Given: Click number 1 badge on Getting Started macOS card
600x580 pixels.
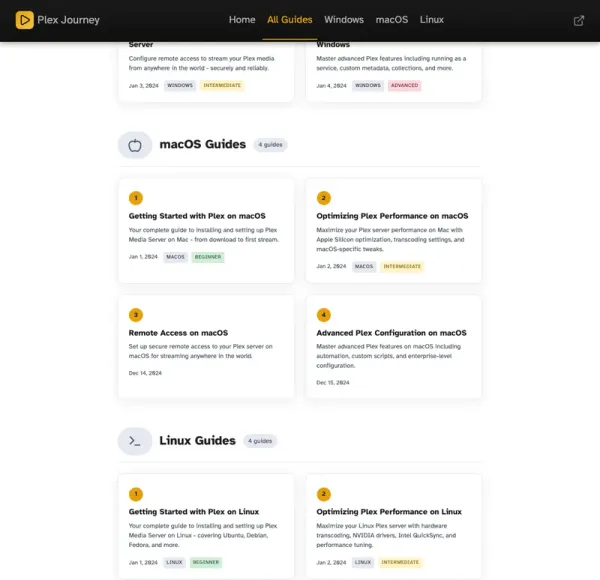Looking at the screenshot, I should point(136,198).
